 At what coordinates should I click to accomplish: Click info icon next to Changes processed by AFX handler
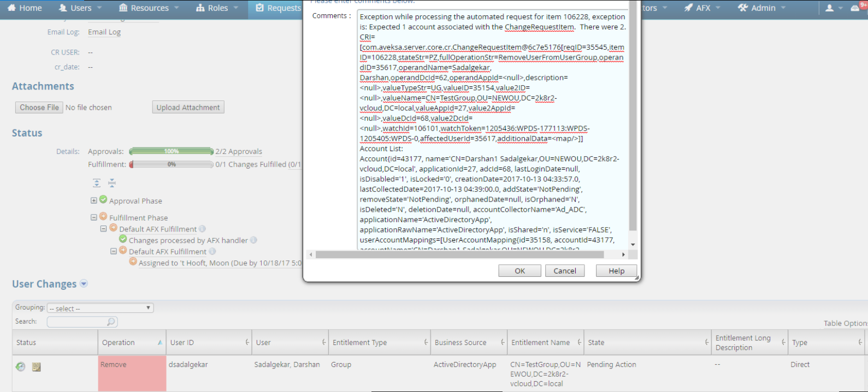coord(253,240)
